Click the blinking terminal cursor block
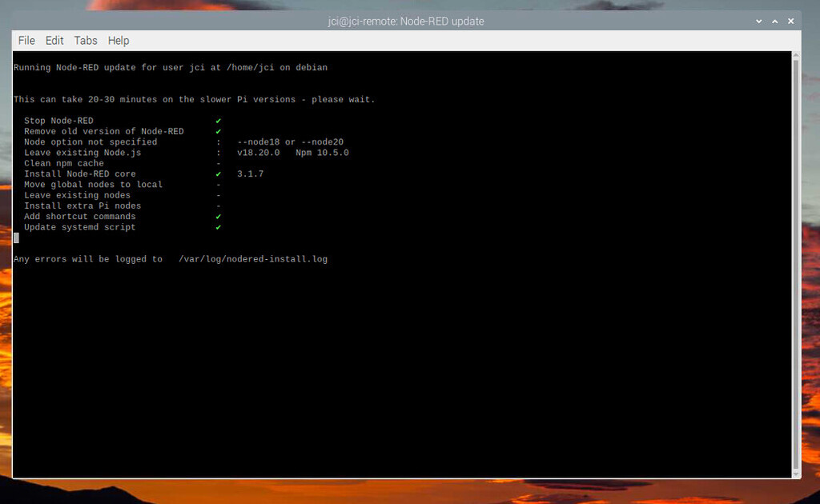 tap(15, 238)
